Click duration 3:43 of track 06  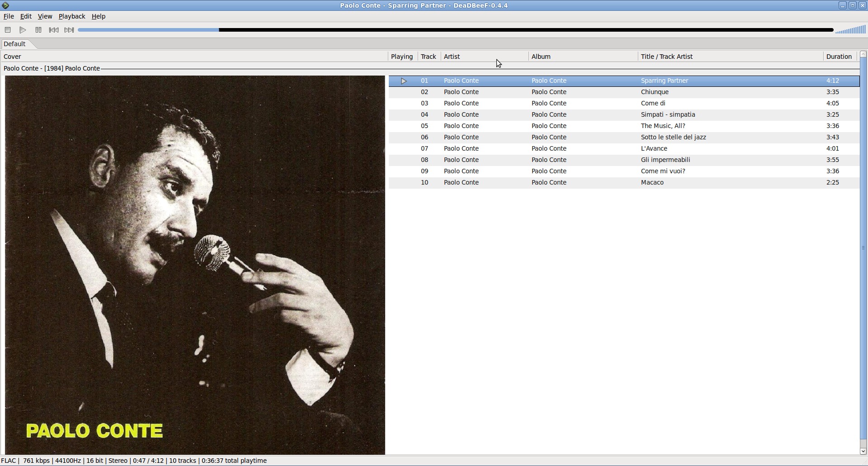(833, 137)
